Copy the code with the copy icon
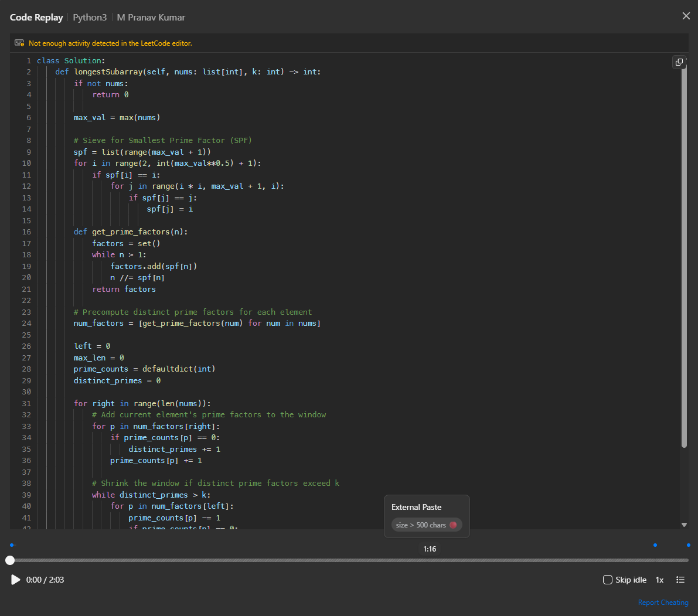 click(679, 62)
